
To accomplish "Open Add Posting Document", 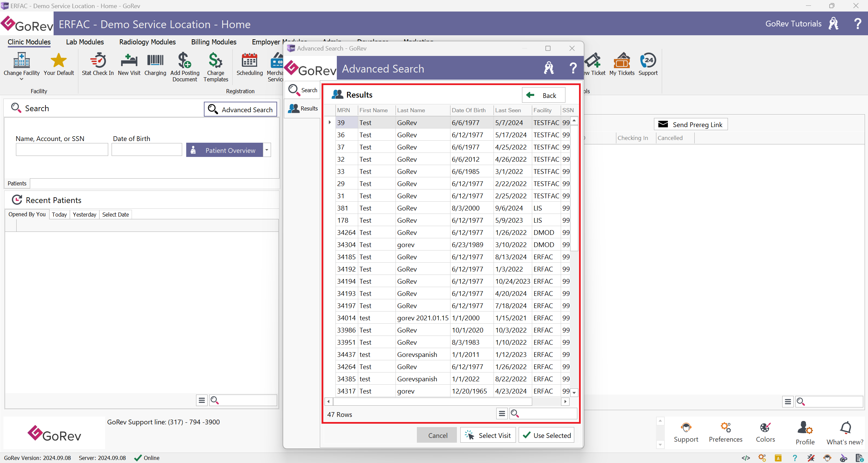I will [185, 67].
